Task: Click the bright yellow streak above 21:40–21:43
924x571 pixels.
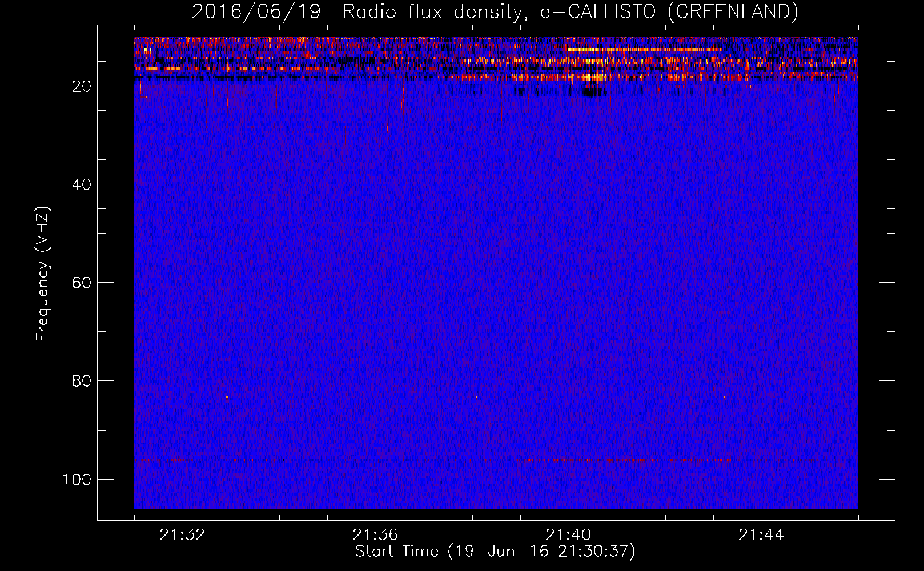Action: (644, 50)
